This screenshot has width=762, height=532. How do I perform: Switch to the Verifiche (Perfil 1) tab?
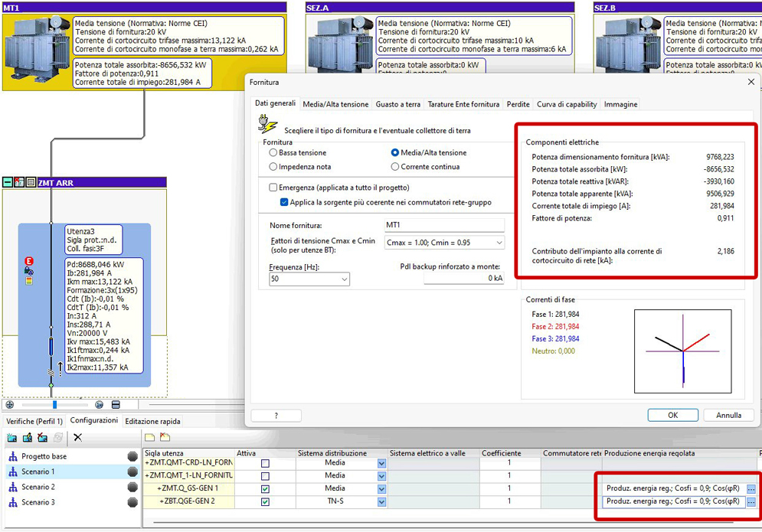point(34,421)
